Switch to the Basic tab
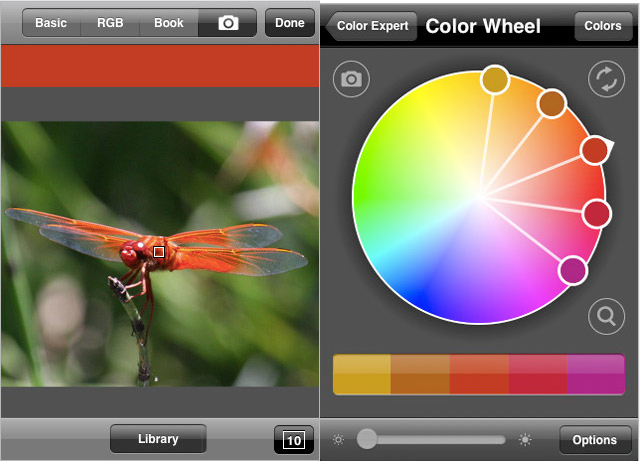The height and width of the screenshot is (461, 640). pos(51,23)
